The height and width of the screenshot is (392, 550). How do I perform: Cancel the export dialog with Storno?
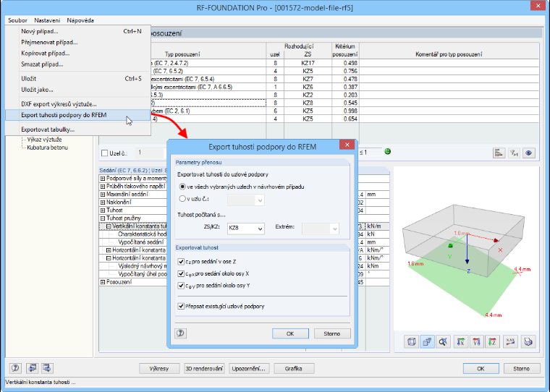(x=332, y=333)
